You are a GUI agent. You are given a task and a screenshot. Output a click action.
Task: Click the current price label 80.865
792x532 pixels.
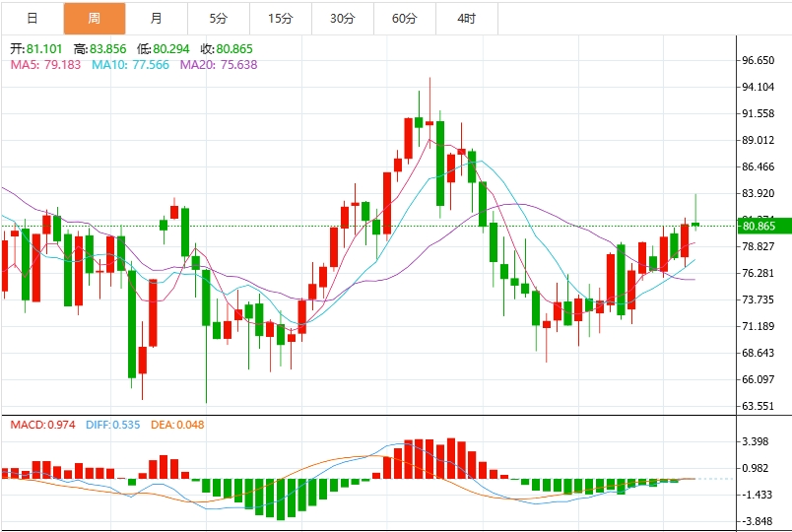tap(764, 226)
